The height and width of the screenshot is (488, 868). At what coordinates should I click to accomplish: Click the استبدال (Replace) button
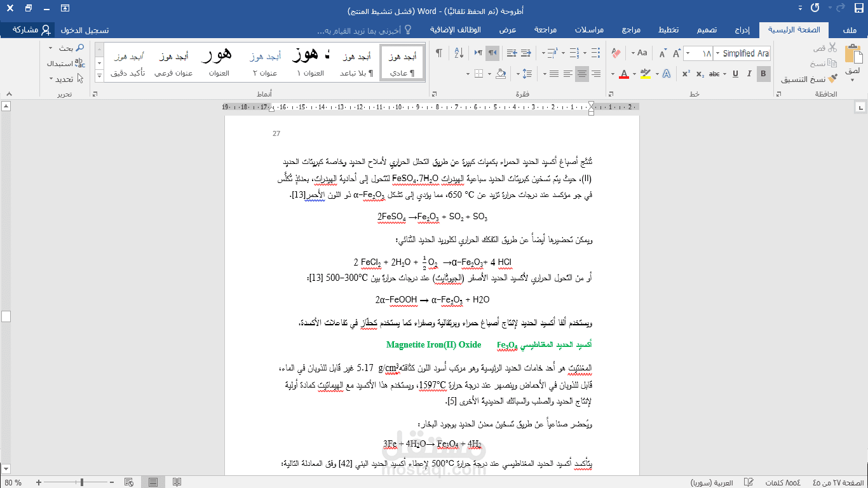coord(66,63)
